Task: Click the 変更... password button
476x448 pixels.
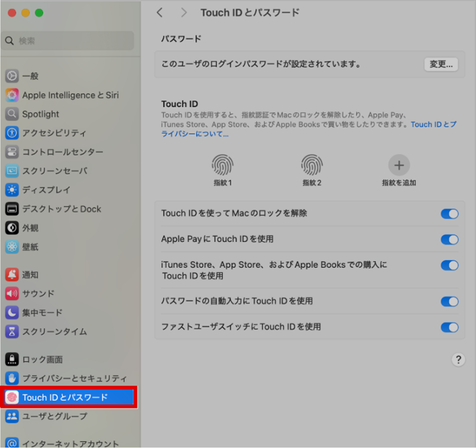Action: click(x=441, y=64)
